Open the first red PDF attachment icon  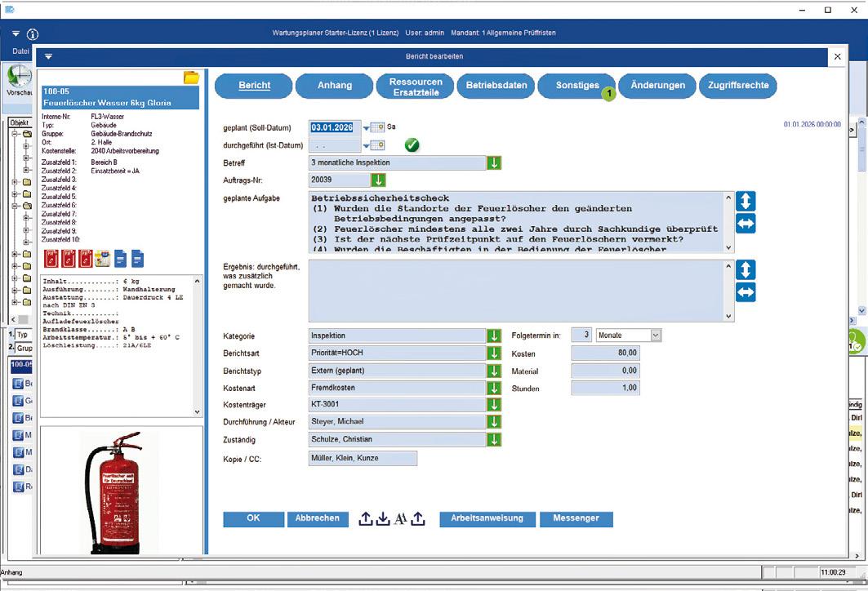pos(51,259)
